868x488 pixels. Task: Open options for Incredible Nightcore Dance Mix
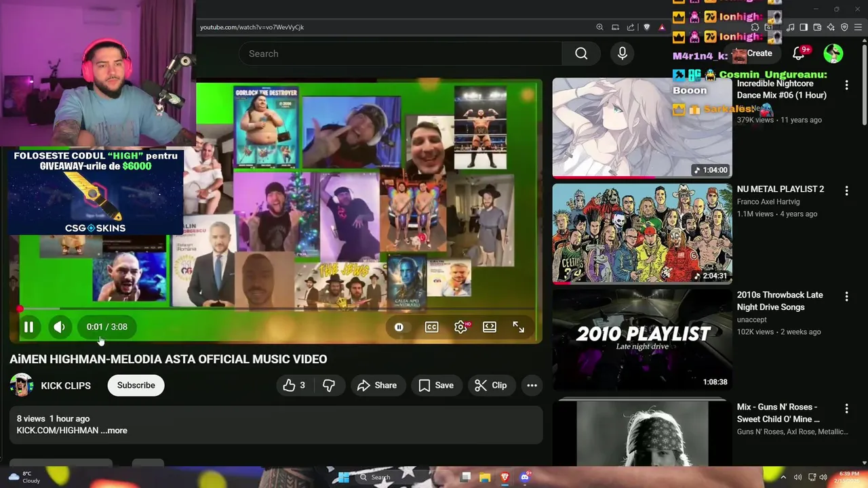point(846,85)
